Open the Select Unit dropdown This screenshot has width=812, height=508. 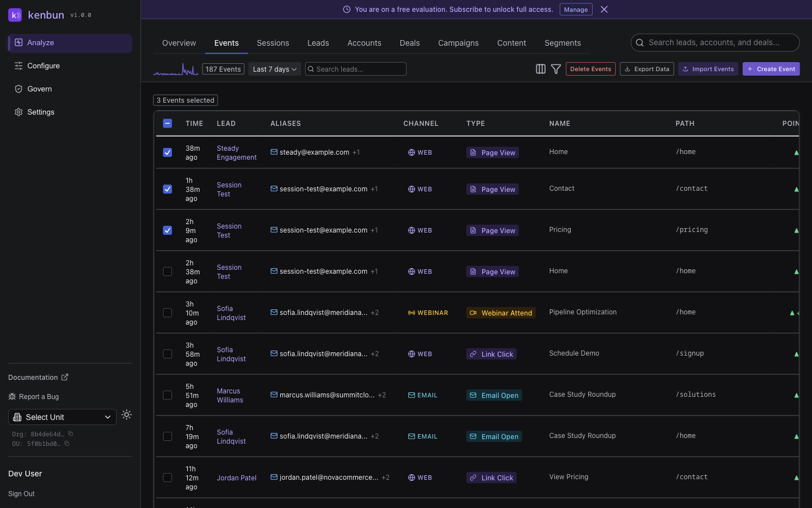62,417
